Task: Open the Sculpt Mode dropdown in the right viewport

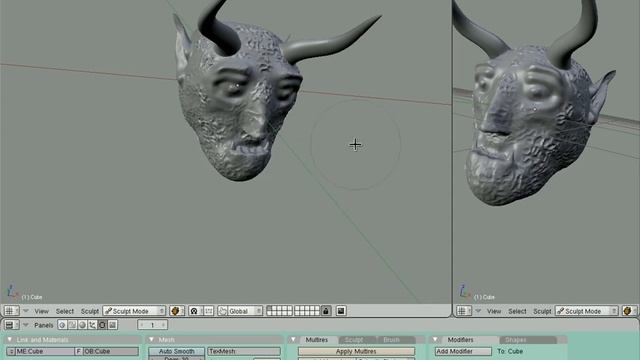Action: (587, 311)
